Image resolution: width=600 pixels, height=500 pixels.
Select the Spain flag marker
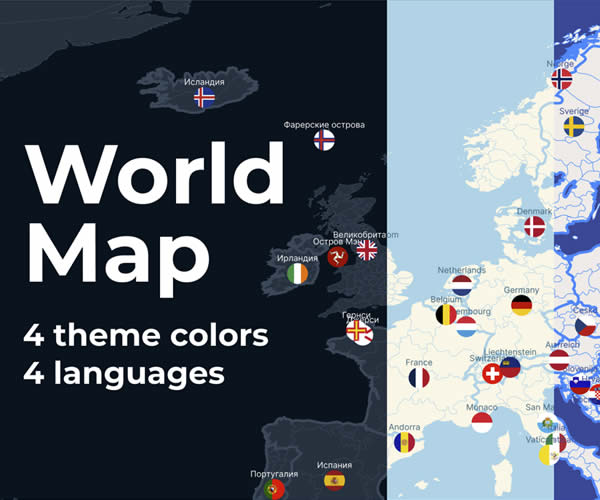pyautogui.click(x=334, y=482)
